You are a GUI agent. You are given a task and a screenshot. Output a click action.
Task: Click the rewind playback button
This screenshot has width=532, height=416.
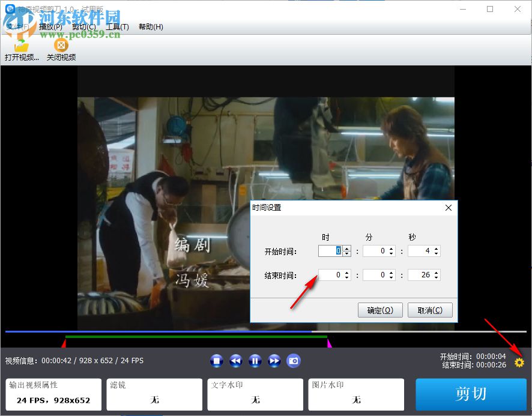236,361
